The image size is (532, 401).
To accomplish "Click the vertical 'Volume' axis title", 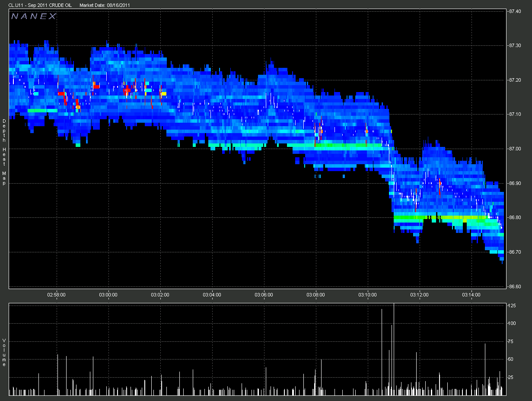I will pos(4,353).
